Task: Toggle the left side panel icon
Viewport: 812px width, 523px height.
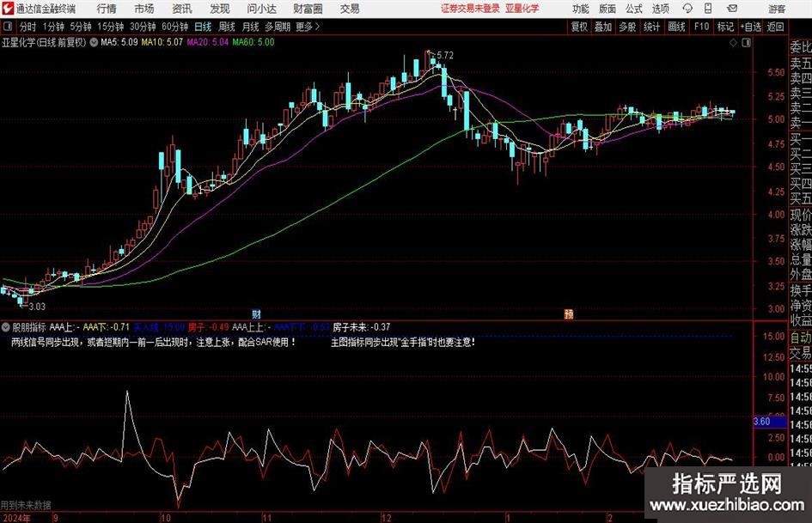Action: [8, 27]
